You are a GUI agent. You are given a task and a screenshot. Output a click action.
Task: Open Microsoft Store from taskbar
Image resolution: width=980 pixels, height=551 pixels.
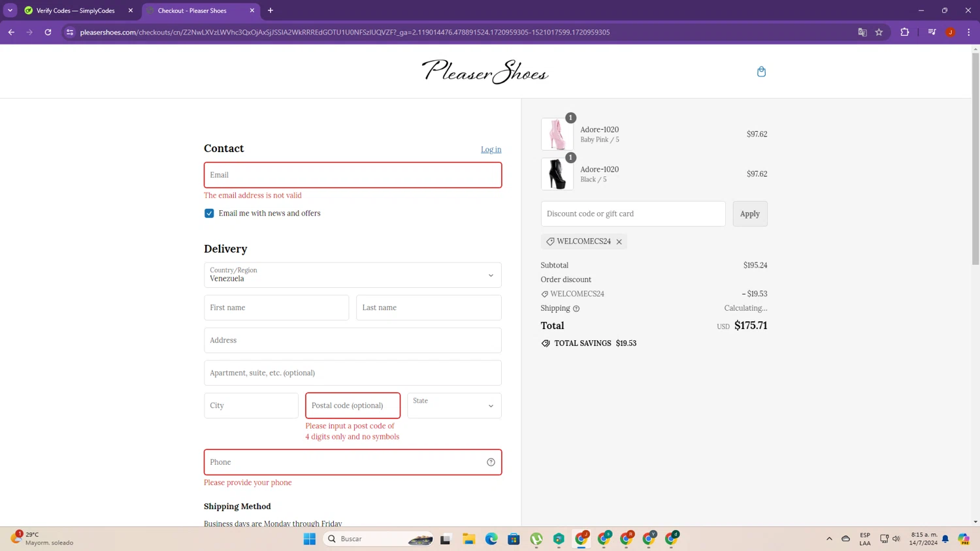pyautogui.click(x=514, y=539)
